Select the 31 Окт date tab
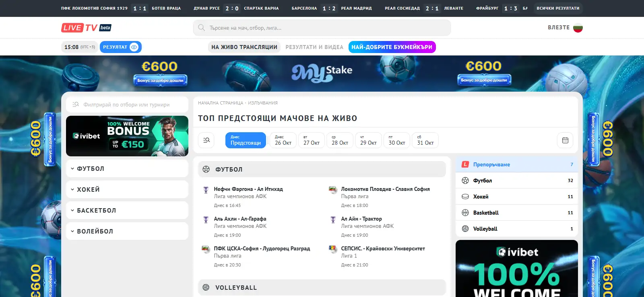The height and width of the screenshot is (297, 644). coord(425,140)
